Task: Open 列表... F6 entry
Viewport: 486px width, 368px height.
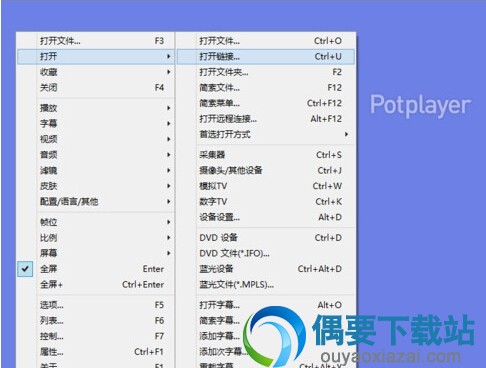Action: point(95,321)
